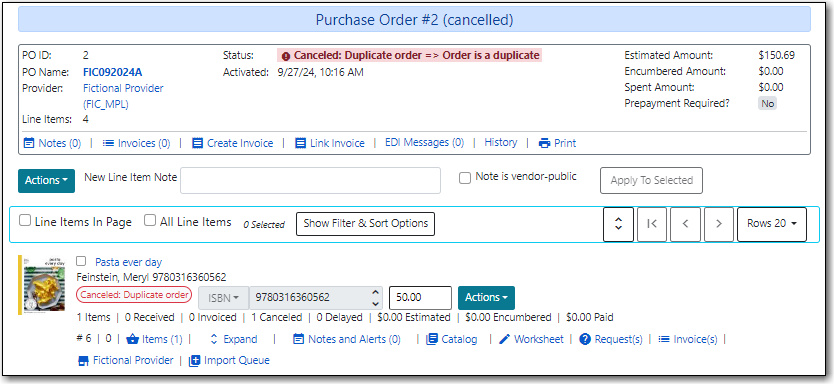Open Items (1) basket icon
Viewport: 834px width, 384px height.
(132, 339)
